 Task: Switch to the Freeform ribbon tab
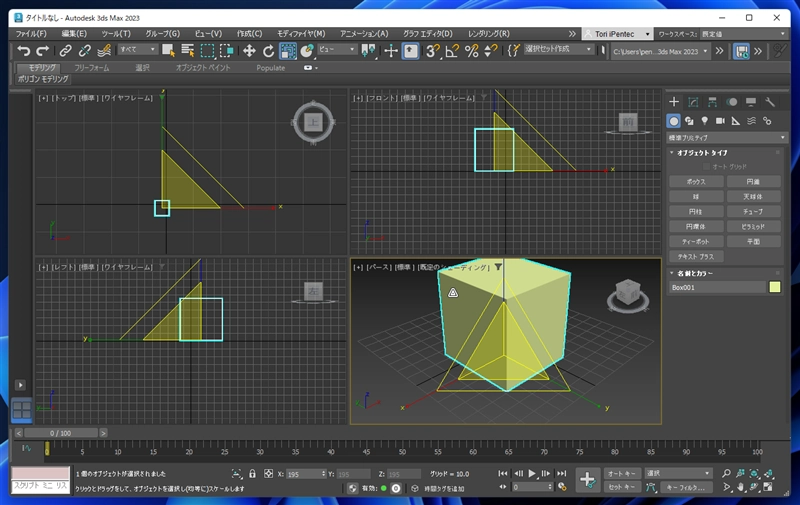[91, 68]
